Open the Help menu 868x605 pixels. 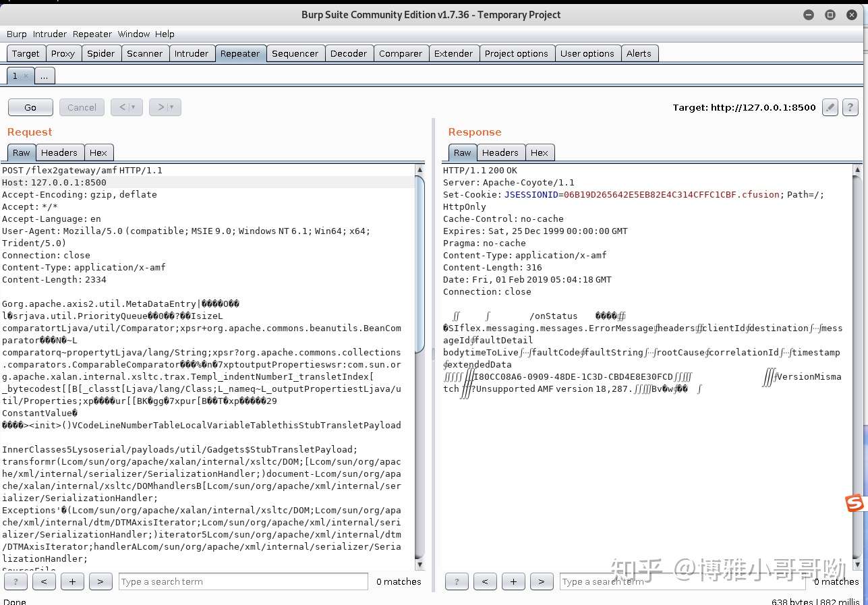tap(165, 34)
